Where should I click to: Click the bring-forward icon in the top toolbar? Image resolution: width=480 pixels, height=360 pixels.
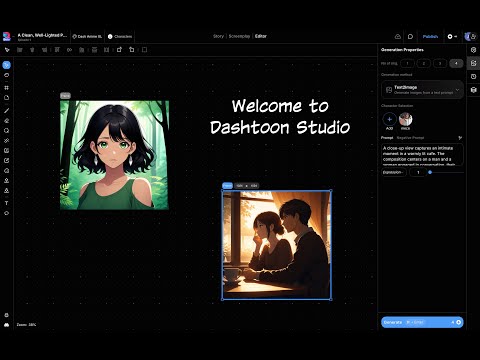119,50
